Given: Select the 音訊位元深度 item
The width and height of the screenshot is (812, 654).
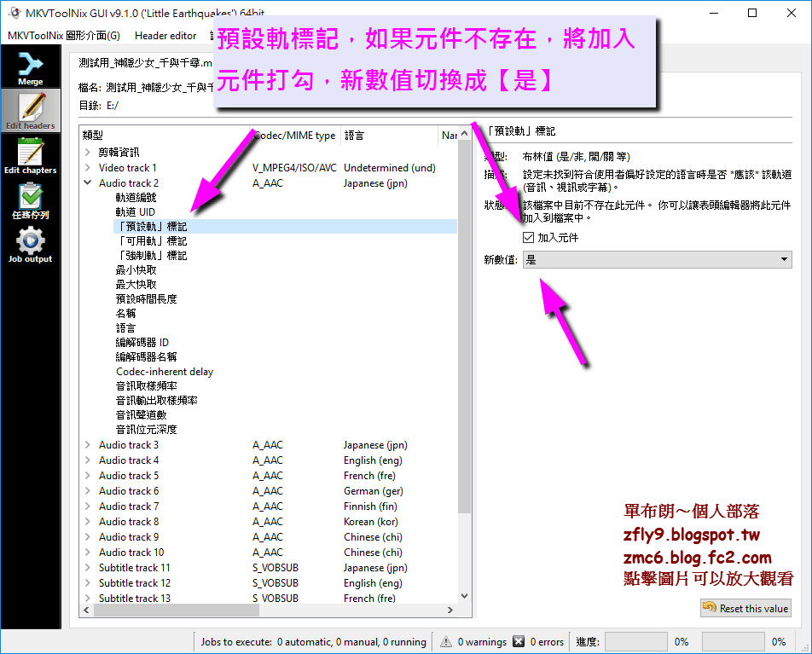Looking at the screenshot, I should point(146,429).
